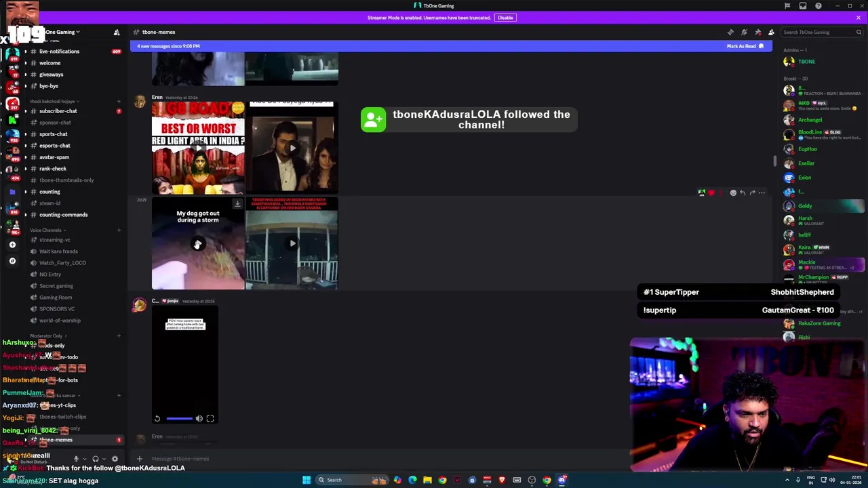
Task: Open threads icon in channel header
Action: click(730, 32)
